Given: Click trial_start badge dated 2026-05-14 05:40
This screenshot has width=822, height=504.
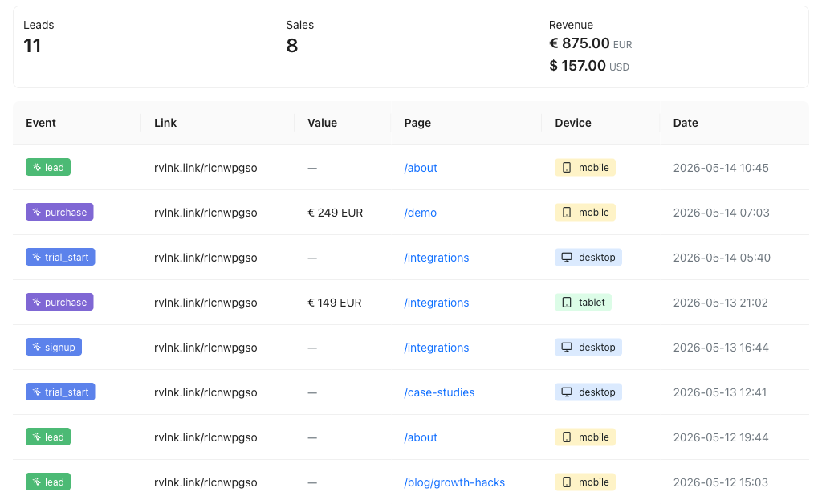Looking at the screenshot, I should click(x=60, y=258).
